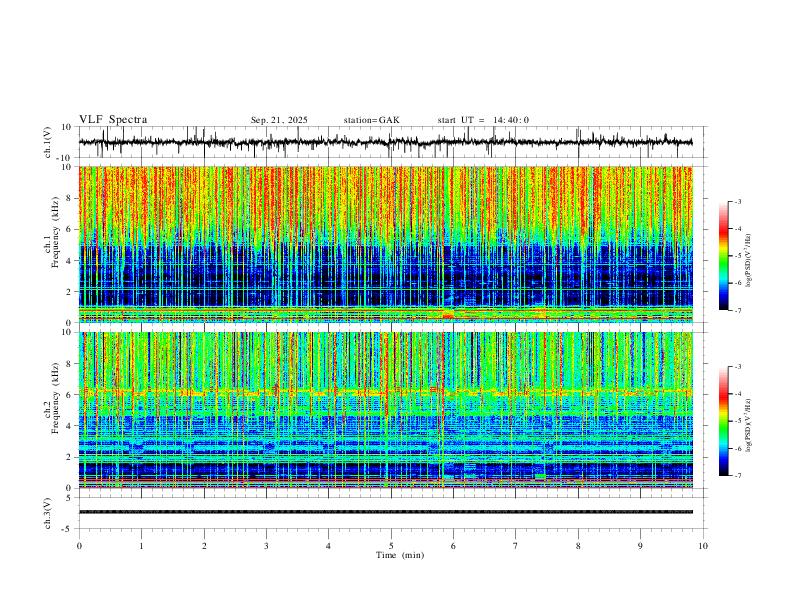Screen dimensions: 792x612
Task: Click tick label "5" on the Time axis
Action: click(x=391, y=546)
